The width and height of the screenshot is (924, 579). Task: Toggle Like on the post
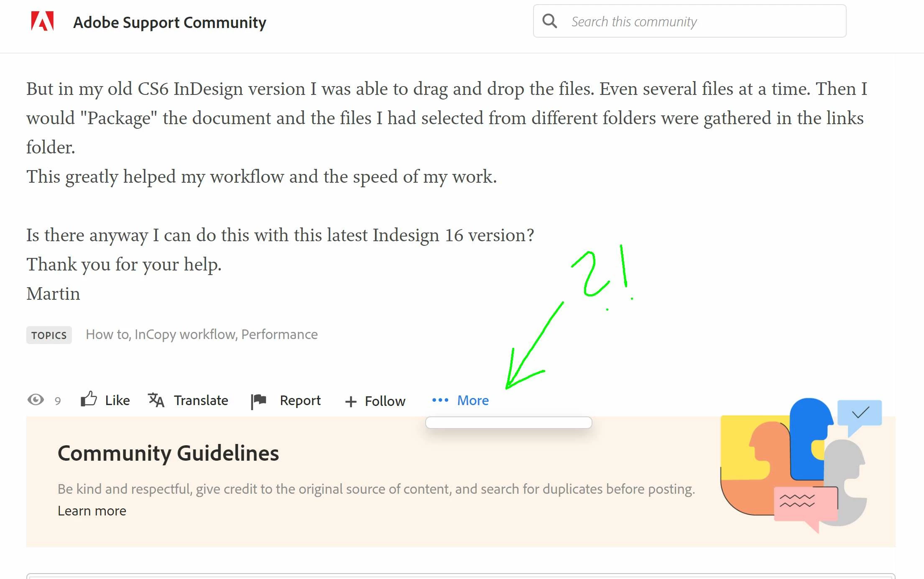pyautogui.click(x=117, y=400)
